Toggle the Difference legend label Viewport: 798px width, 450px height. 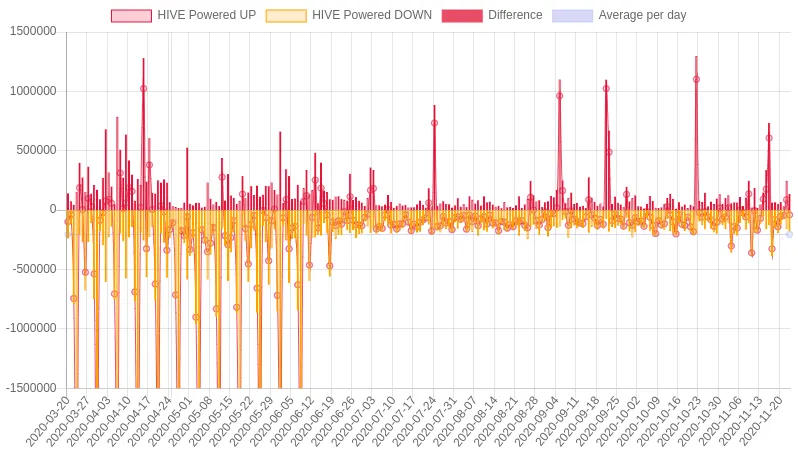[x=515, y=15]
